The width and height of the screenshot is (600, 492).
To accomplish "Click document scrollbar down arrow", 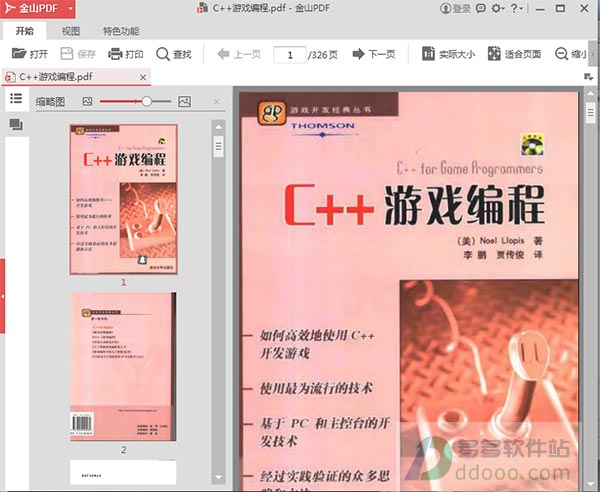I will point(590,482).
